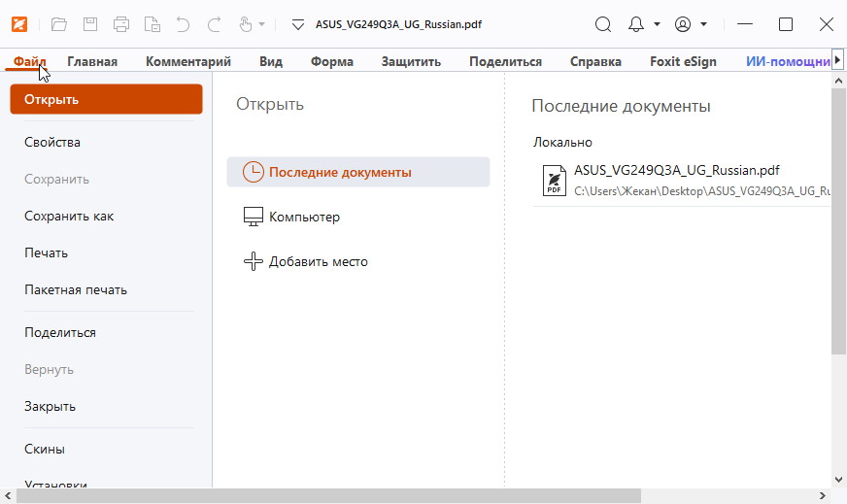This screenshot has width=847, height=504.
Task: Switch to the Комментарий tab
Action: pyautogui.click(x=188, y=61)
